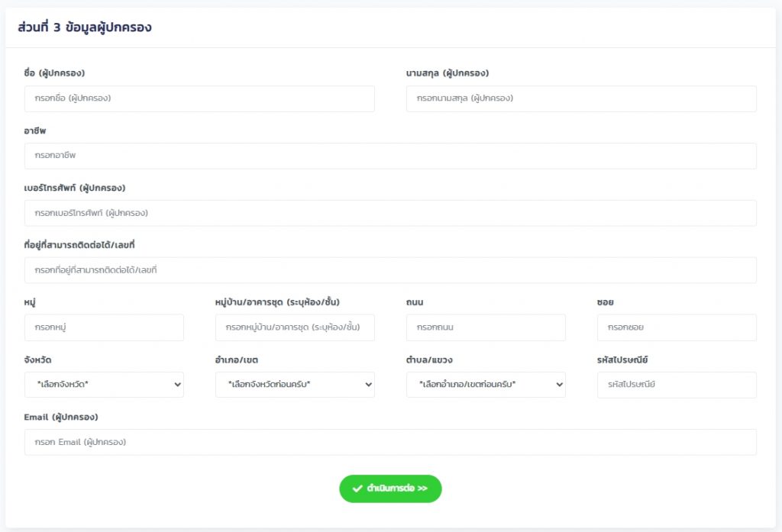This screenshot has height=532, width=782.
Task: Select the Email (ผู้ปกครอง) input field
Action: coord(390,442)
